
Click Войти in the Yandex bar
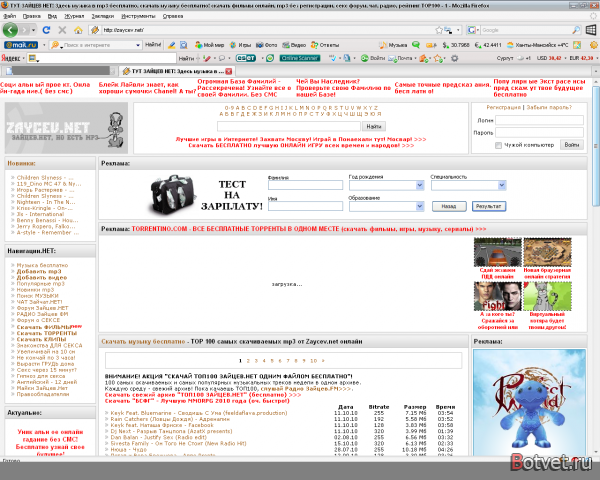click(x=373, y=58)
